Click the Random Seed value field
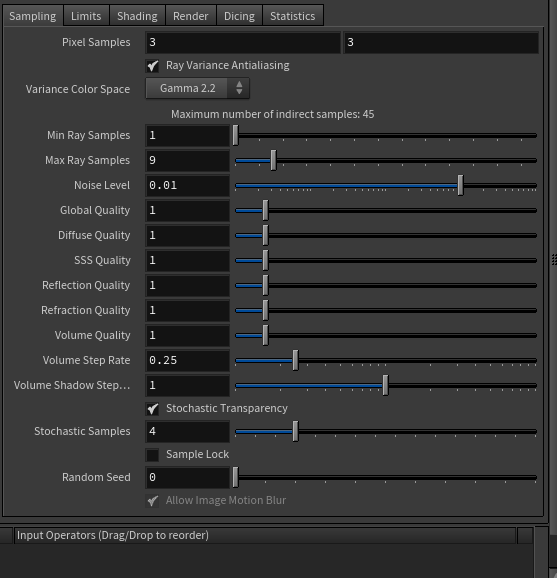 click(188, 477)
